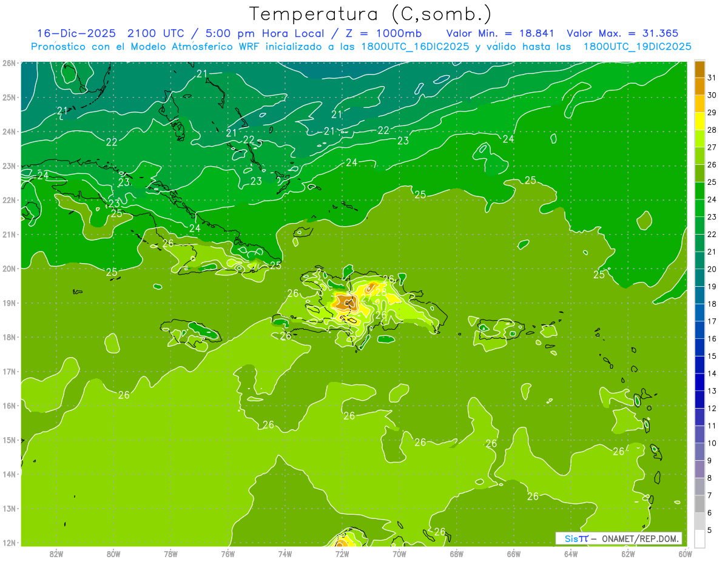
Task: Click the '62W' longitude axis label
Action: (x=628, y=554)
